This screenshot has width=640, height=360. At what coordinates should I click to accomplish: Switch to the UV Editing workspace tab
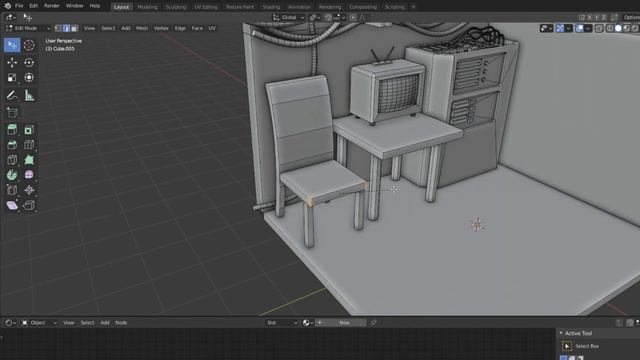(206, 7)
